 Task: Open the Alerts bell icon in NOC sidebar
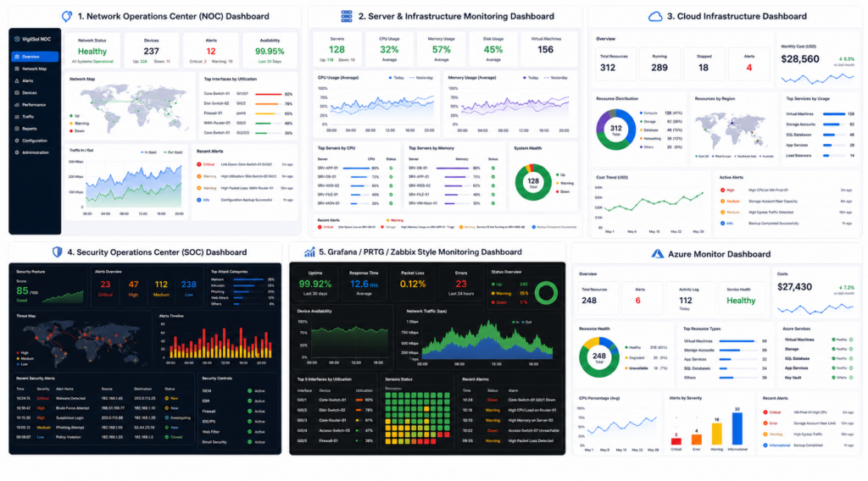point(17,80)
